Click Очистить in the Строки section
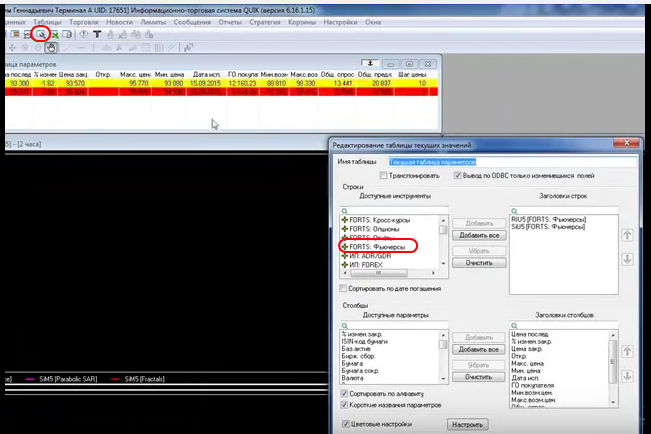Image resolution: width=651 pixels, height=434 pixels. [x=479, y=263]
